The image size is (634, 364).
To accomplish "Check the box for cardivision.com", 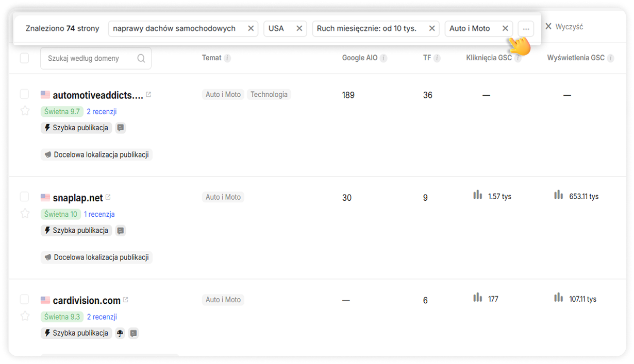I will tap(24, 299).
